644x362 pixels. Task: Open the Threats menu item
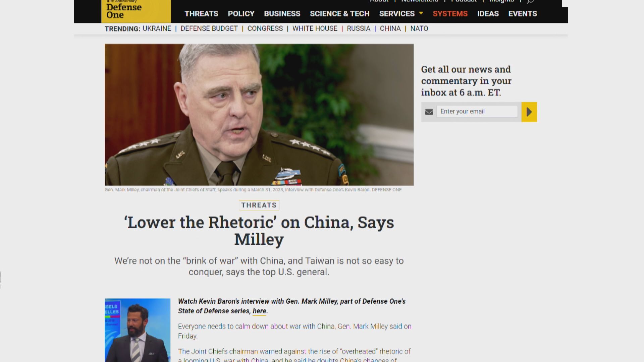(x=201, y=14)
